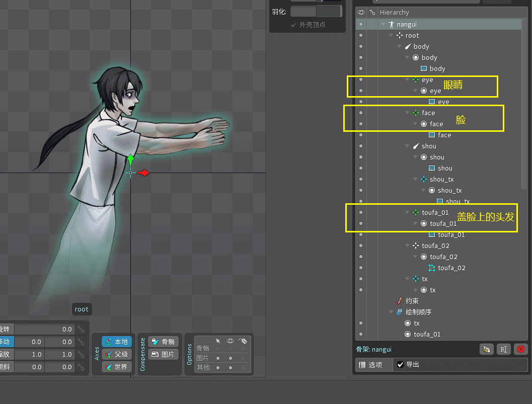The height and width of the screenshot is (404, 532).
Task: Select the 本地 local axes option
Action: click(x=117, y=342)
